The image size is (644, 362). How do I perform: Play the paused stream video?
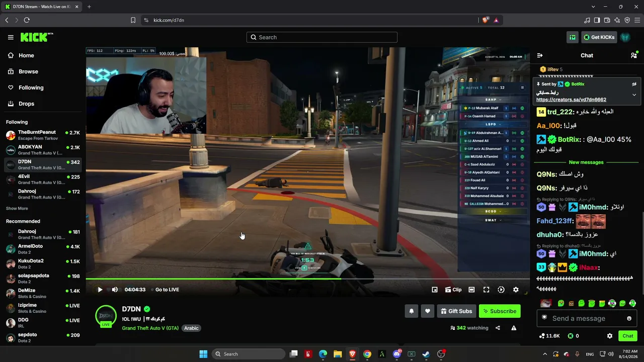[100, 290]
